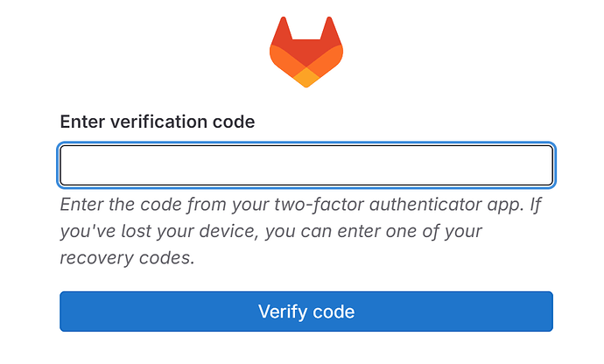Submit the form with Verify code
This screenshot has width=604, height=364.
tap(306, 311)
